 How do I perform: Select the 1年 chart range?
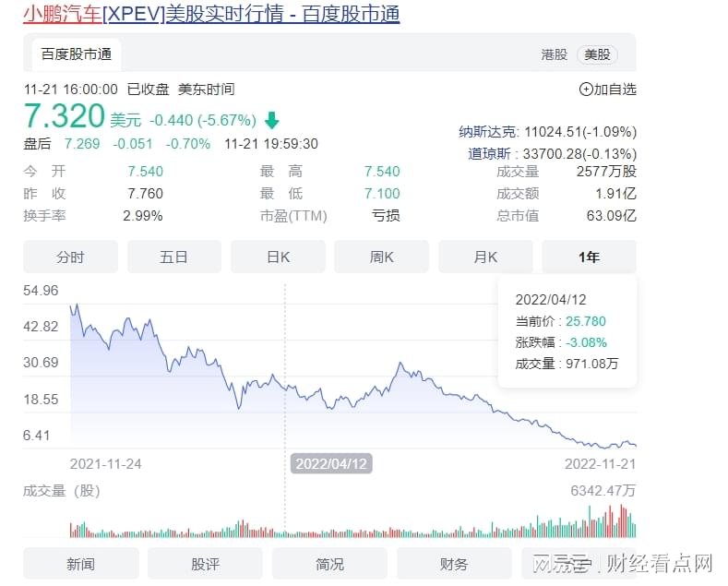click(x=589, y=257)
